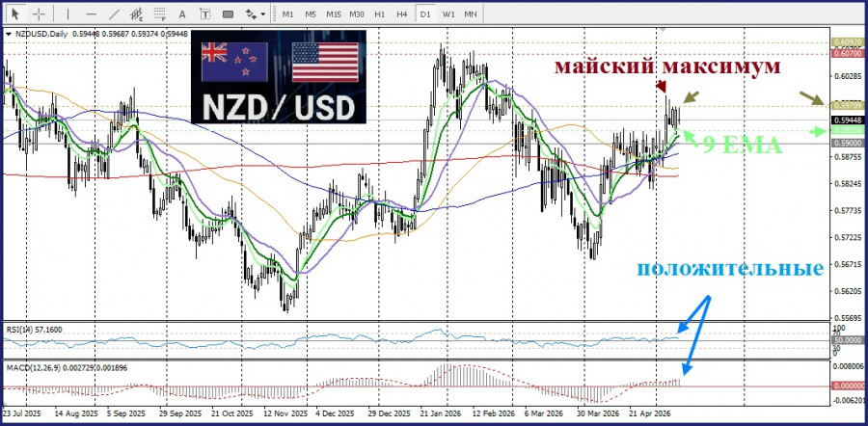
Task: Click the 0.60700 red price level tag
Action: (846, 53)
